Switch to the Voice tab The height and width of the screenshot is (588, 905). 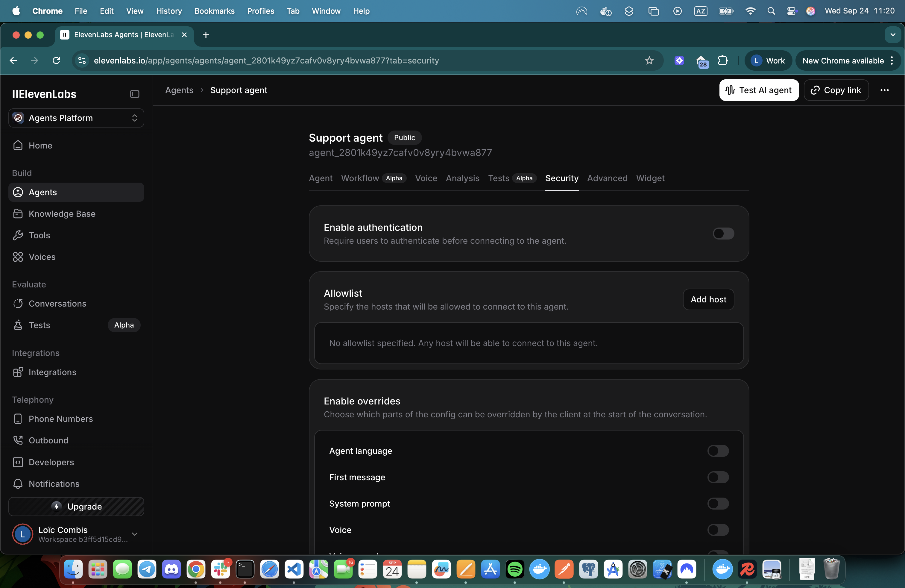tap(426, 178)
